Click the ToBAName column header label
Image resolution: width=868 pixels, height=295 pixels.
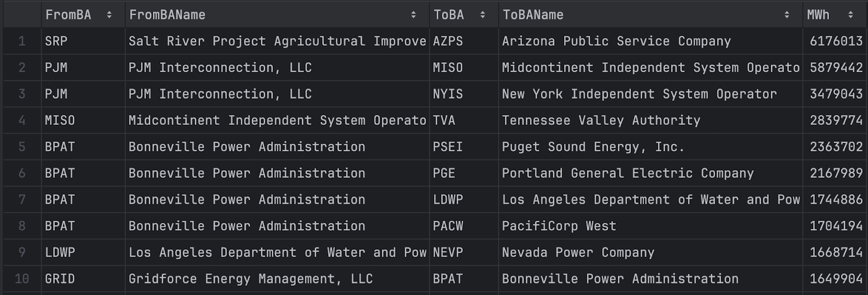pyautogui.click(x=533, y=15)
